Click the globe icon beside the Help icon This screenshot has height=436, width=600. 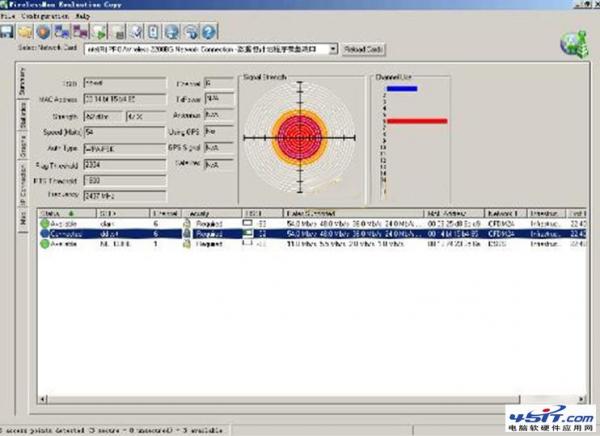(x=191, y=32)
